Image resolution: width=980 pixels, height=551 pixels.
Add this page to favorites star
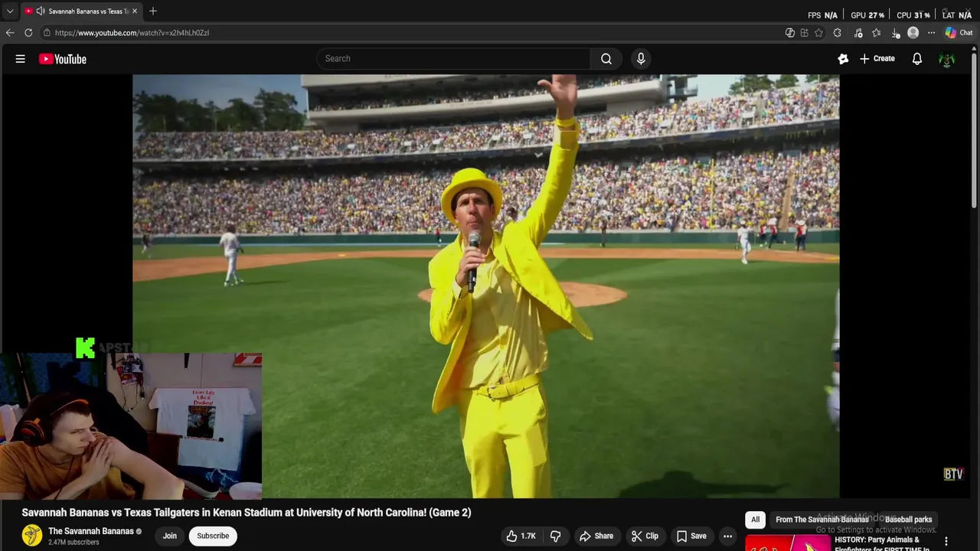click(818, 33)
